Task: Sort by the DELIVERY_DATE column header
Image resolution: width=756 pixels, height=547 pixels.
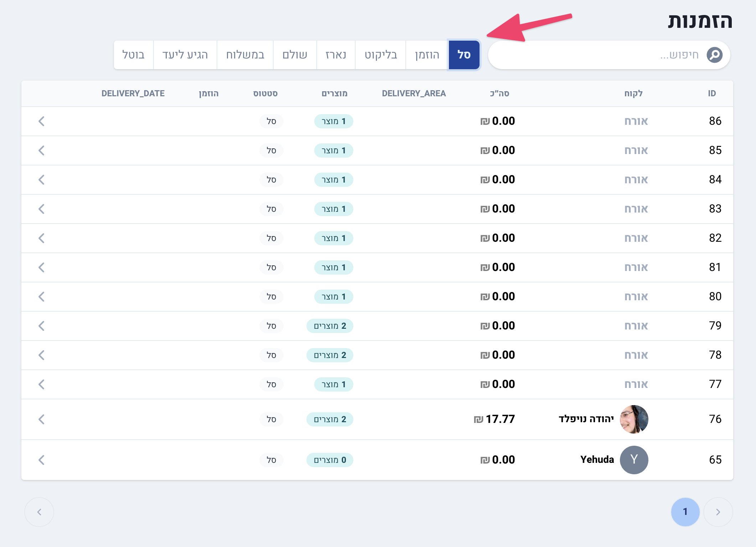Action: click(x=133, y=93)
